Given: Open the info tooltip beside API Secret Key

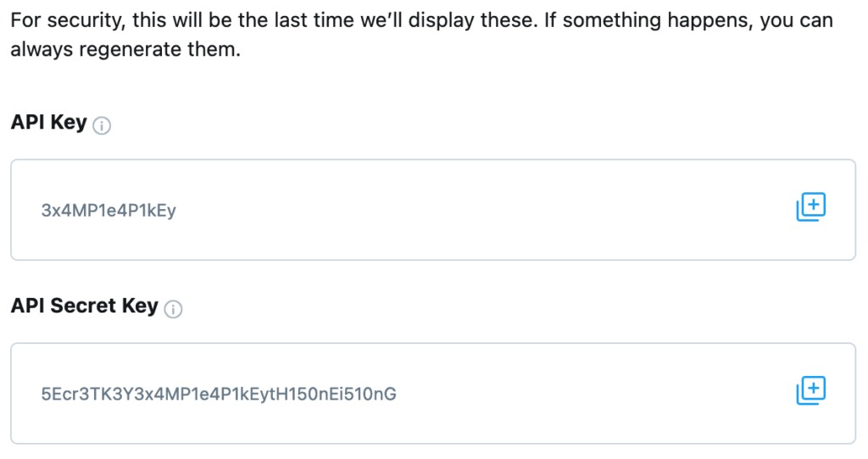Looking at the screenshot, I should tap(173, 309).
